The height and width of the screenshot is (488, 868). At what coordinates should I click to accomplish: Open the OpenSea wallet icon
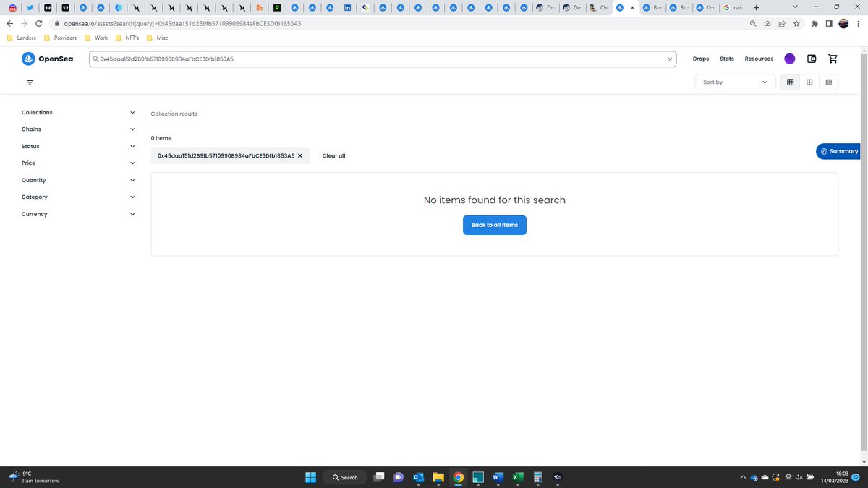812,59
